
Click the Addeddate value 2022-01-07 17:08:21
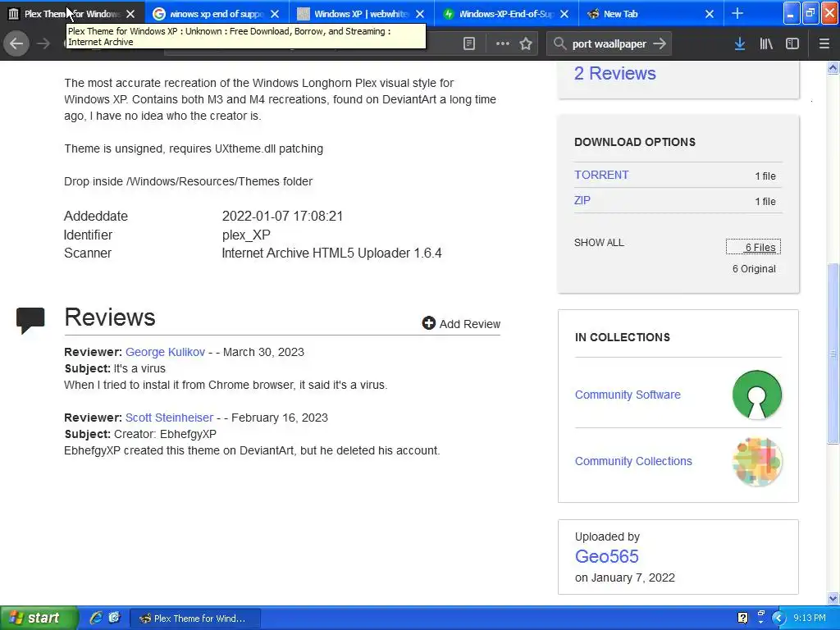[282, 216]
